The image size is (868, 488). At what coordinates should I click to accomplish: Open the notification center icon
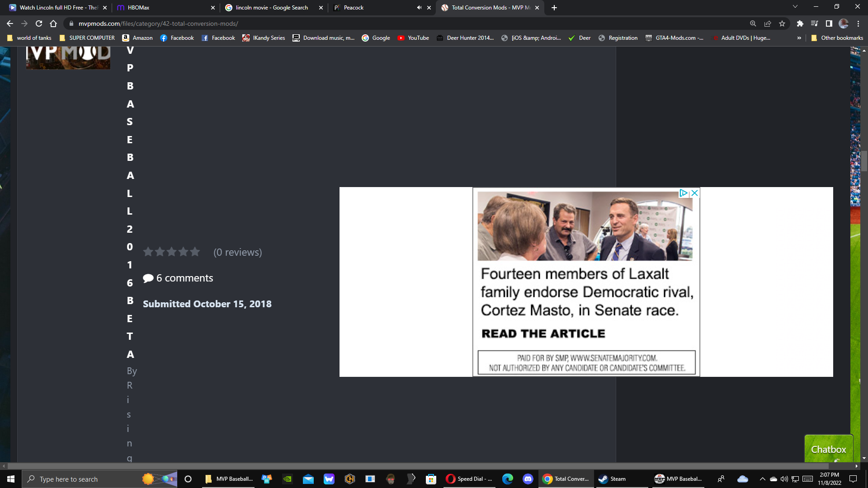853,479
